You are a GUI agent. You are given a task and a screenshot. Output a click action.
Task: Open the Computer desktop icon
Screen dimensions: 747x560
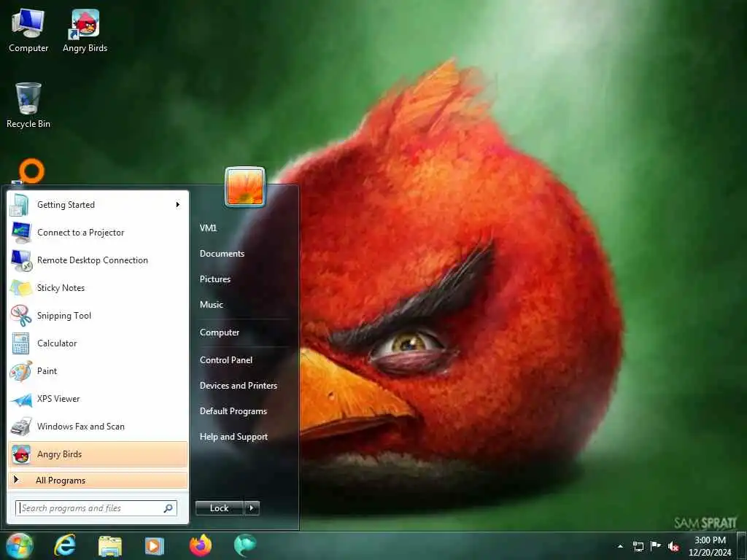(x=28, y=31)
